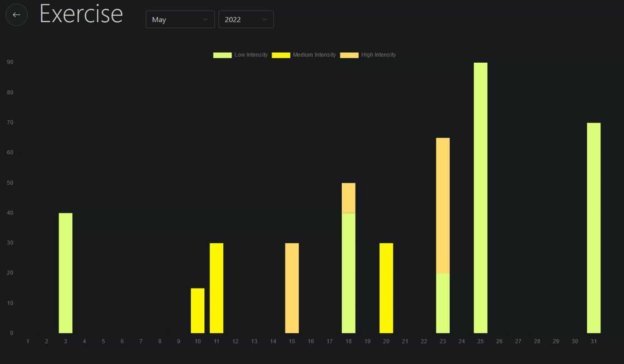Click the day 20 medium intensity bar
The image size is (624, 364).
click(x=386, y=288)
